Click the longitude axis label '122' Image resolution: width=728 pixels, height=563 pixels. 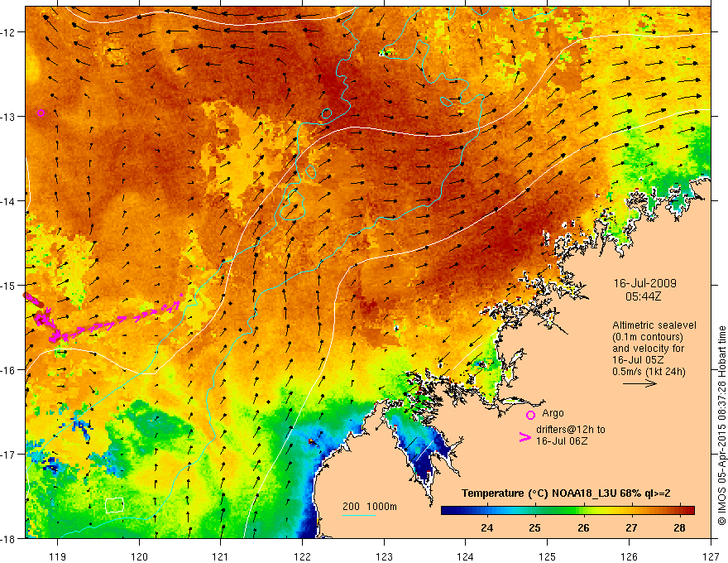click(x=302, y=556)
